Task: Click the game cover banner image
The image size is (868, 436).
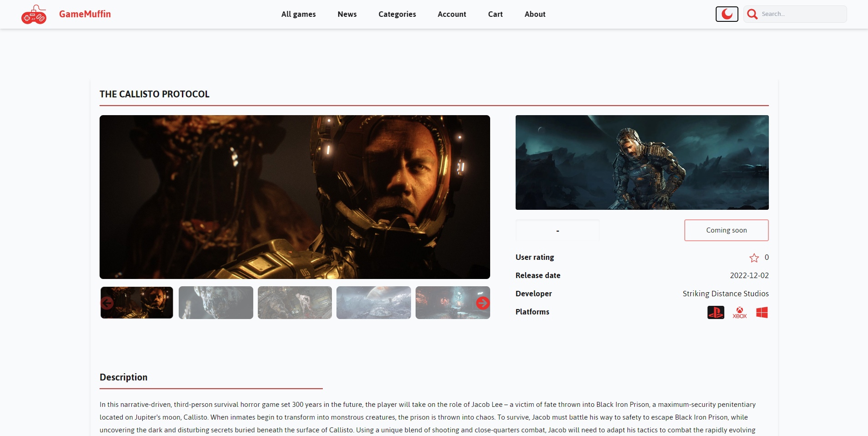Action: (642, 162)
